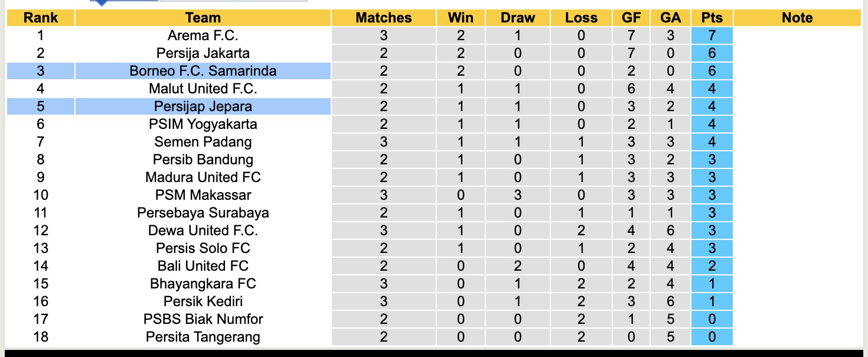The width and height of the screenshot is (868, 357).
Task: Click the GA column header
Action: (670, 18)
